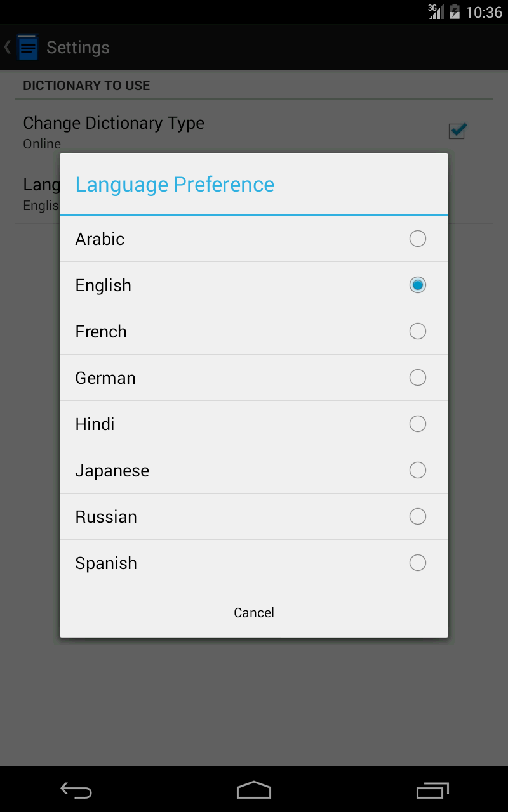Screen dimensions: 508x812
Task: Tap the Cancel button in the dialog
Action: point(254,612)
